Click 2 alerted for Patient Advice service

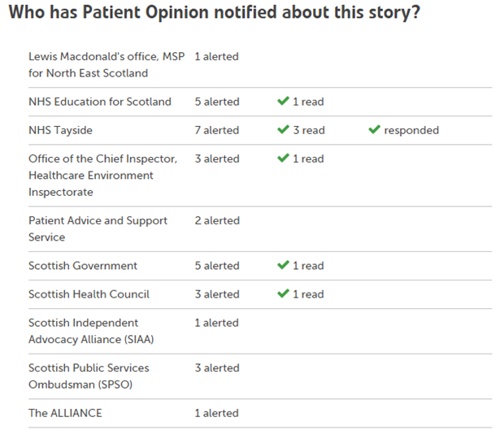[x=217, y=221]
